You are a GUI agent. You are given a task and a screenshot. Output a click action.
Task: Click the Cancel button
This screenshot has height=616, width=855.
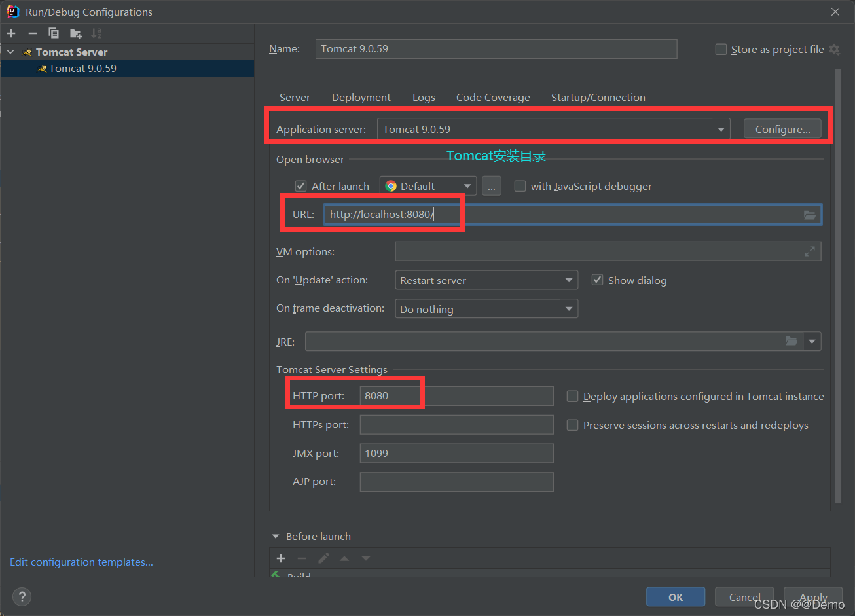click(745, 597)
